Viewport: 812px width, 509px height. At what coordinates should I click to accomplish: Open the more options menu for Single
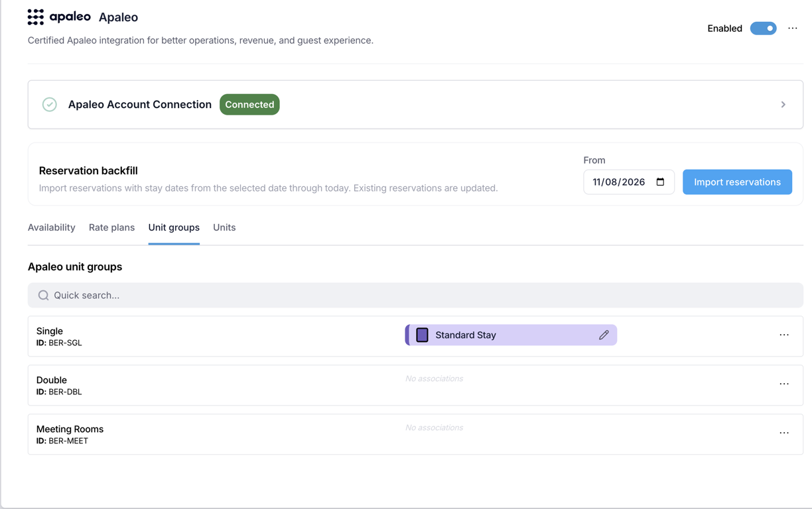pyautogui.click(x=784, y=335)
